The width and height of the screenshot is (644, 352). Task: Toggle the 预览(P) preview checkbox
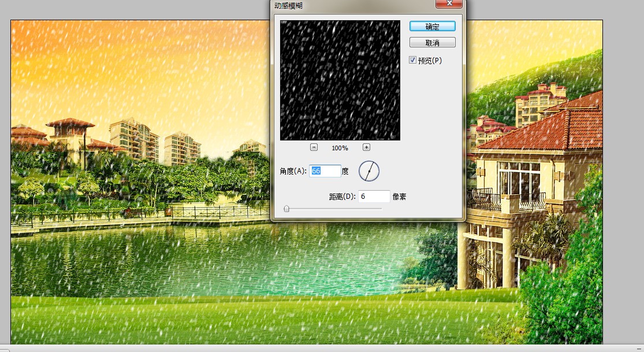(x=412, y=60)
